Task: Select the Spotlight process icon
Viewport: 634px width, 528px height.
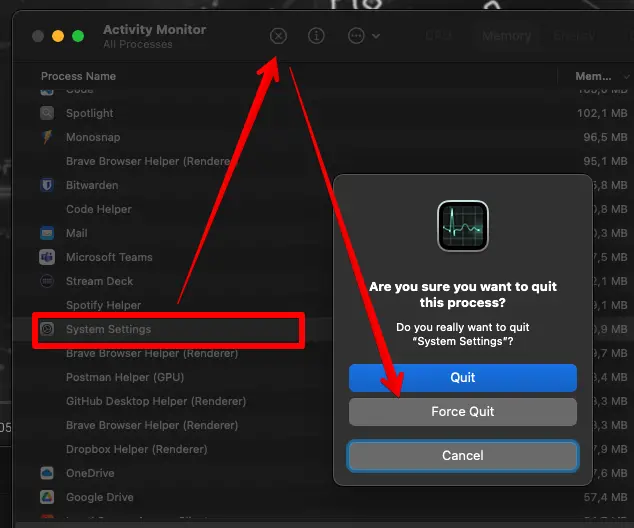Action: point(47,113)
